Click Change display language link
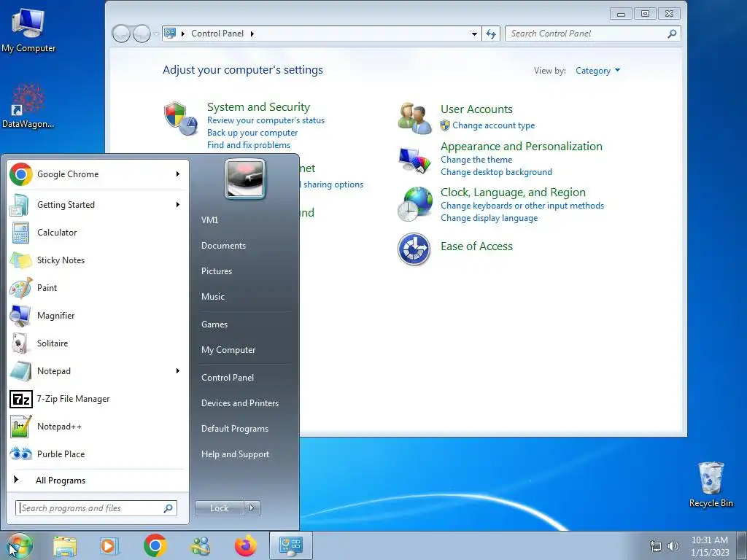Image resolution: width=747 pixels, height=560 pixels. [x=489, y=218]
